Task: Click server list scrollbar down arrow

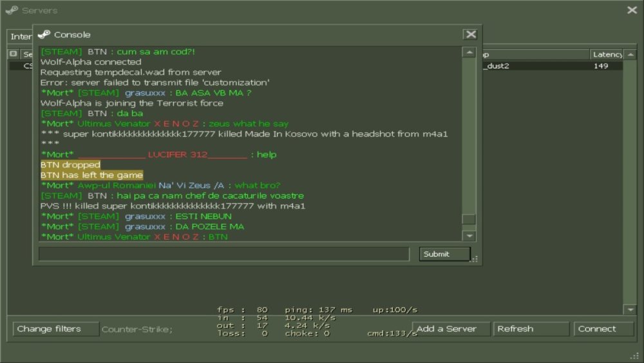Action: (x=630, y=309)
